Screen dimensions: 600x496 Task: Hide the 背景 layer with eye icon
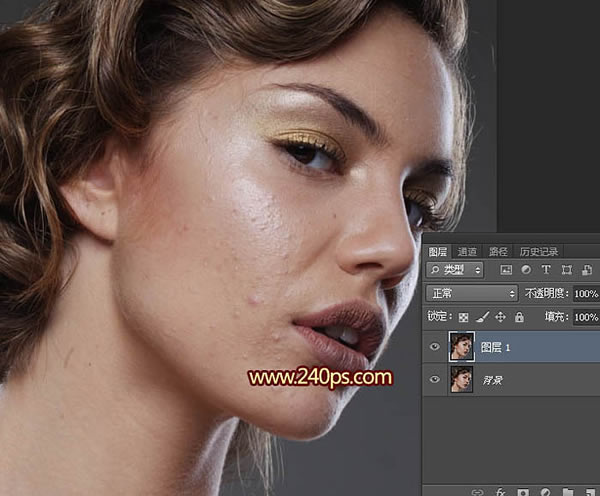(x=434, y=380)
